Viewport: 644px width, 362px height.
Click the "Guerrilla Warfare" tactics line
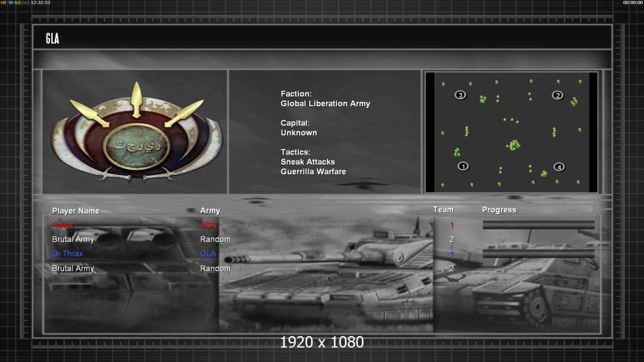coord(314,171)
